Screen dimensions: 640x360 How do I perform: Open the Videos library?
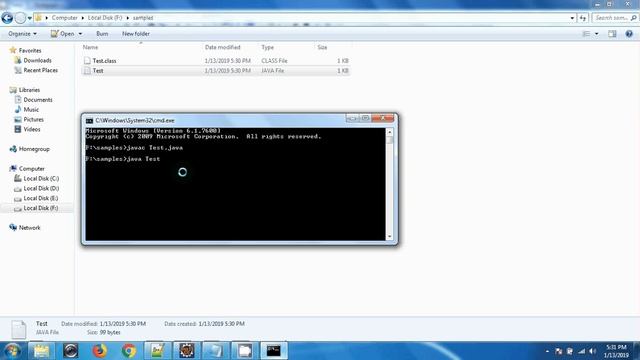[x=32, y=129]
